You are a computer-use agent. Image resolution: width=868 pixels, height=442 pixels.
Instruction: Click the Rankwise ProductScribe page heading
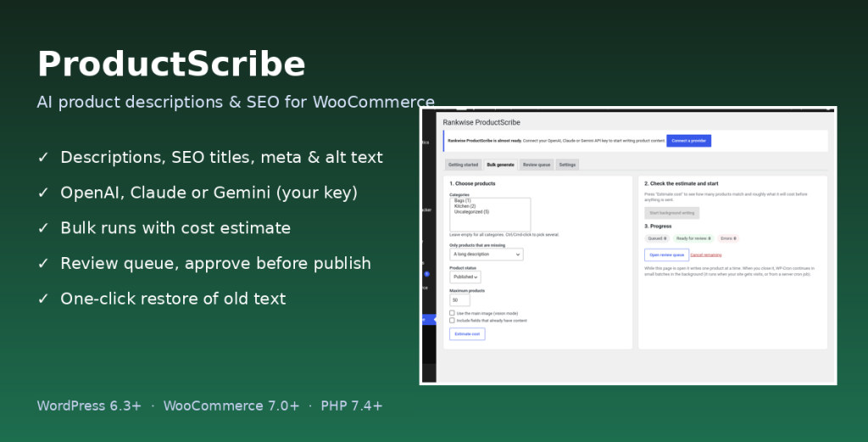click(481, 122)
